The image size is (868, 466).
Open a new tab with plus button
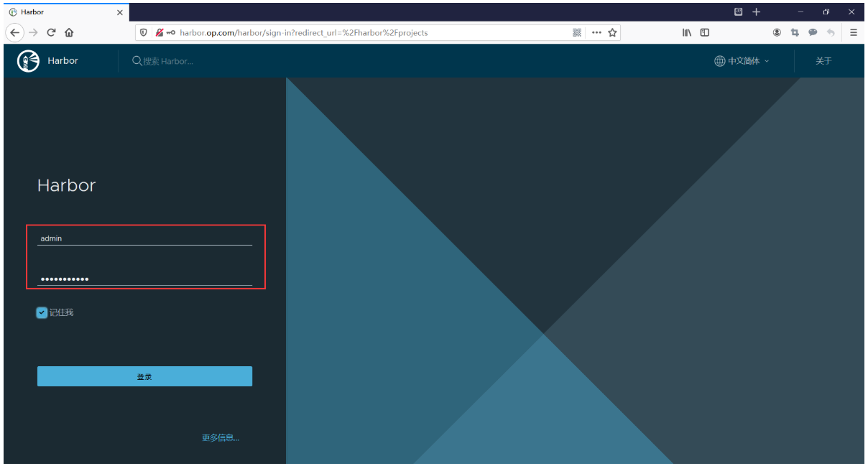pos(757,11)
